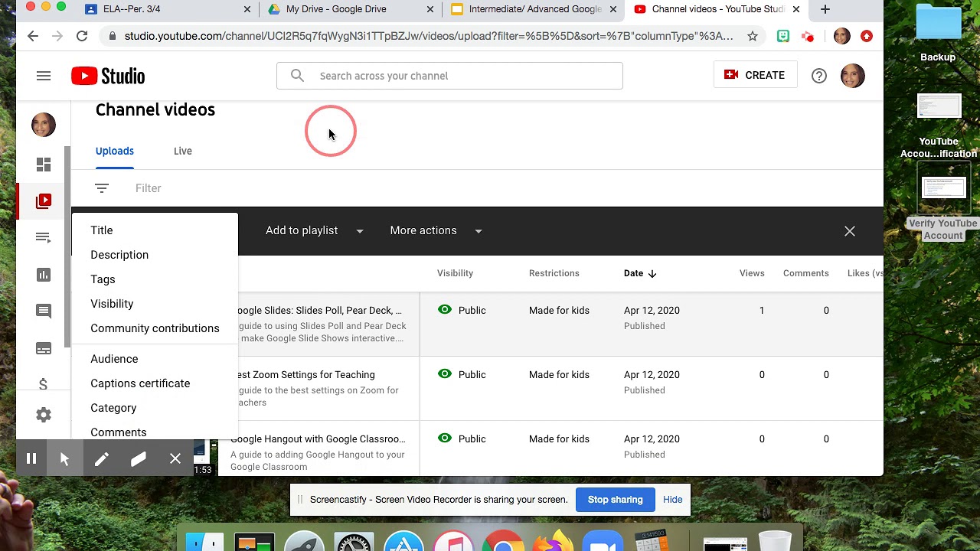This screenshot has width=980, height=551.
Task: Switch to Intermediate/Advanced Google browser tab
Action: 532,9
